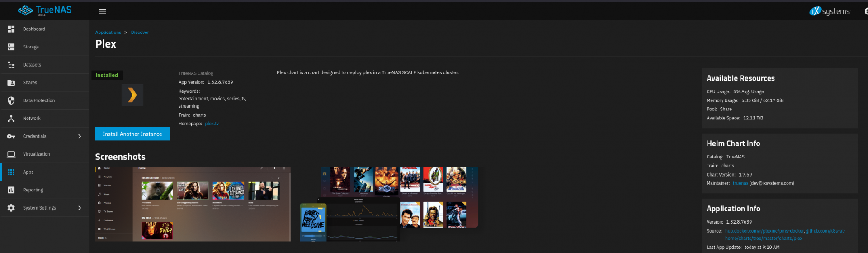Click Install Another Instance button
Image resolution: width=868 pixels, height=253 pixels.
click(x=132, y=134)
